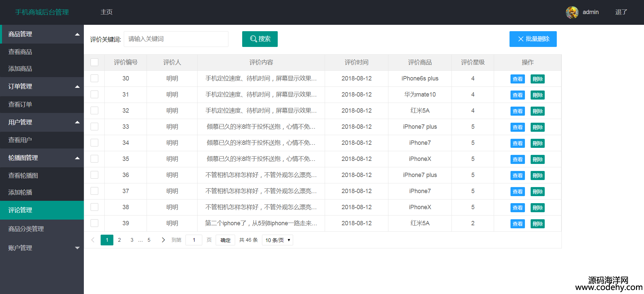View review 30 with 查看

[x=518, y=79]
